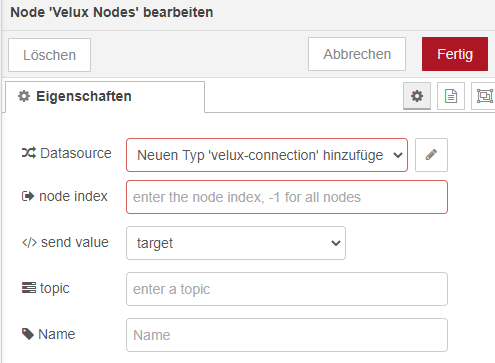Click the code icon beside send value

click(29, 242)
